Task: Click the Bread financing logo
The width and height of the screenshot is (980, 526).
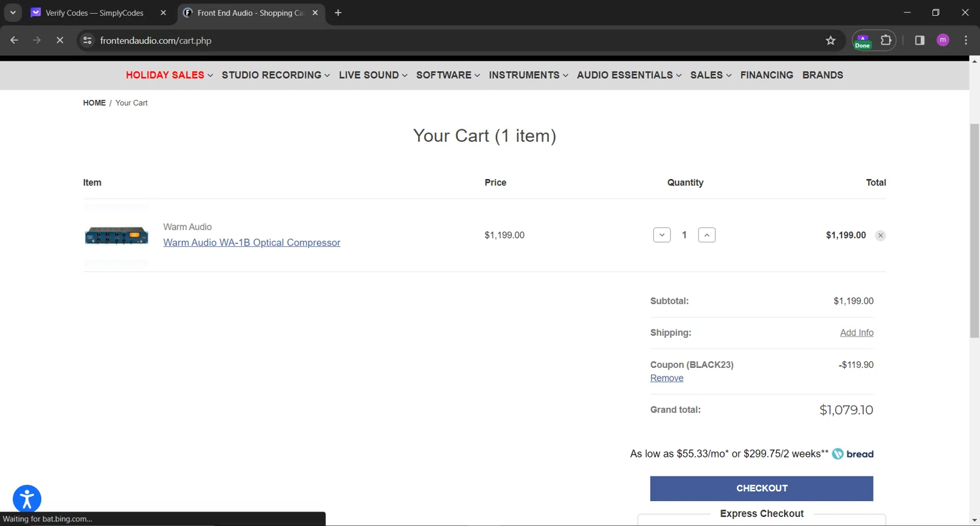Action: point(853,454)
